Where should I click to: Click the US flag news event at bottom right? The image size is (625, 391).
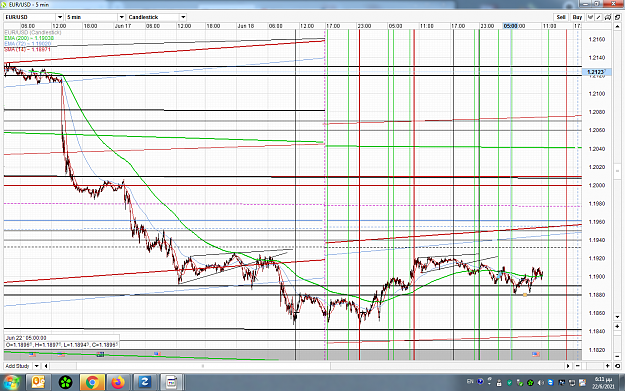536,354
